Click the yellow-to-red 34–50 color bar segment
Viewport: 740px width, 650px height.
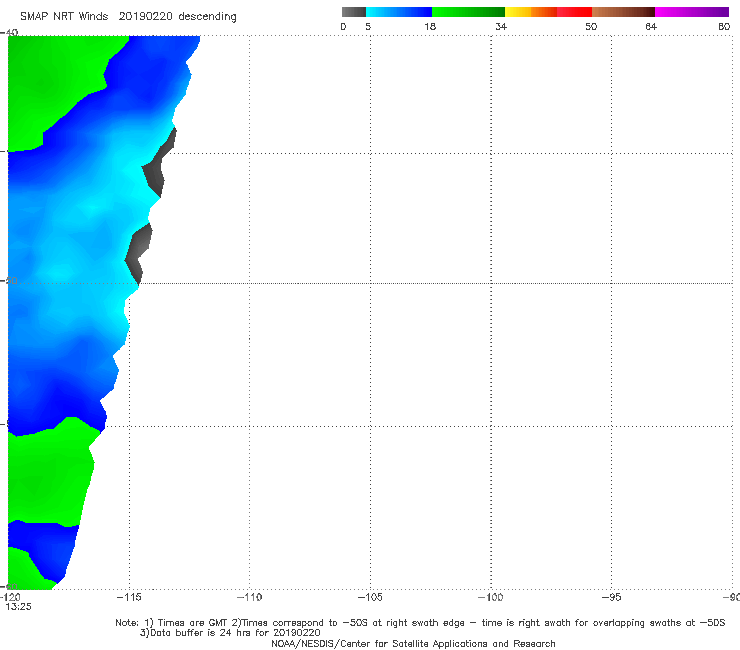(548, 12)
